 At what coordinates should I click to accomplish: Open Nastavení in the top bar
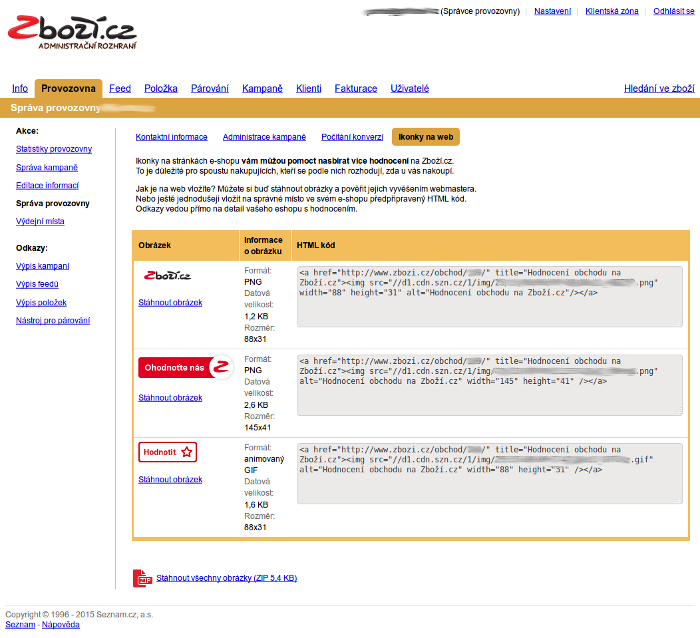pyautogui.click(x=553, y=11)
